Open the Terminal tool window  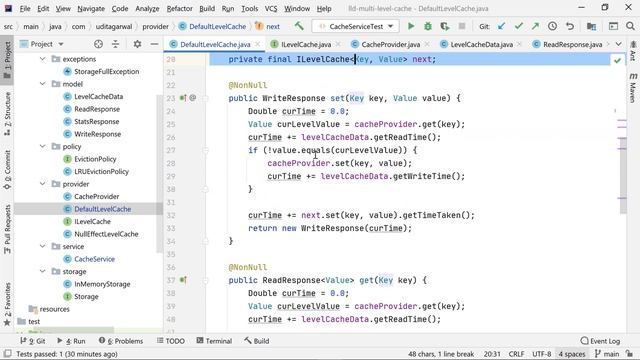214,341
